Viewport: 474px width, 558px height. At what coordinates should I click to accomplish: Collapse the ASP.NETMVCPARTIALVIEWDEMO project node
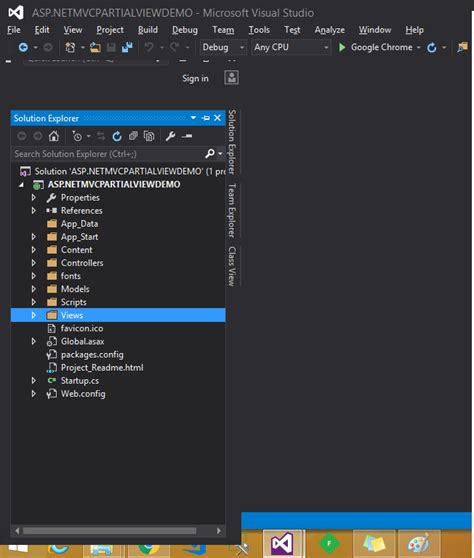pyautogui.click(x=21, y=184)
